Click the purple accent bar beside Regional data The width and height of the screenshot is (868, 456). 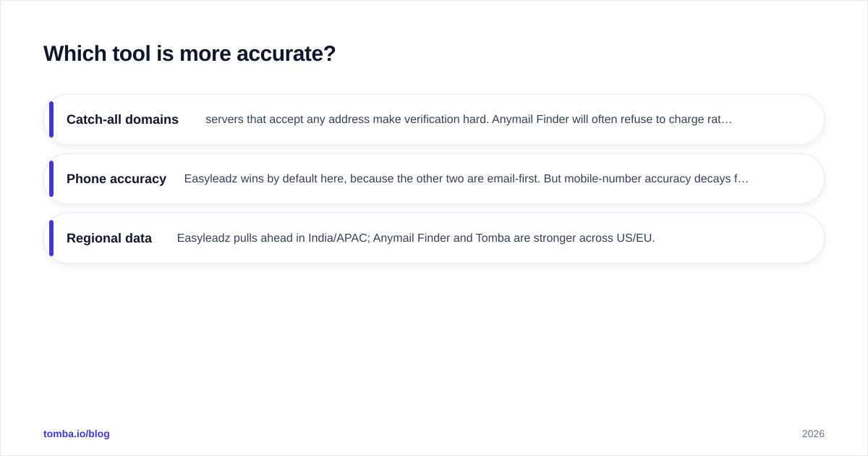(x=51, y=238)
